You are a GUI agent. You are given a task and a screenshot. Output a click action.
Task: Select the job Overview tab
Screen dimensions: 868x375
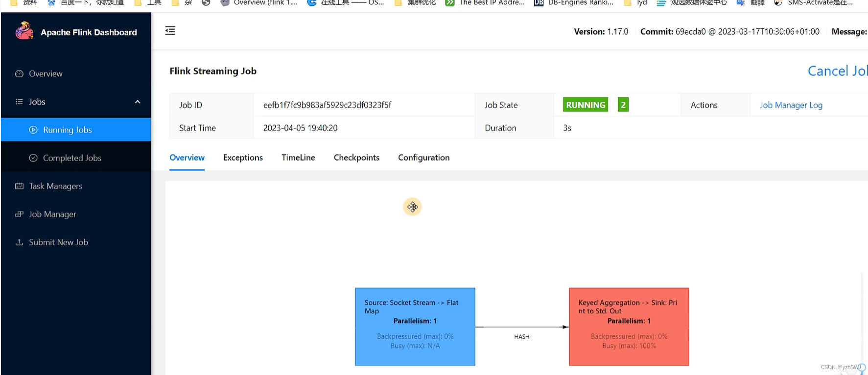(x=187, y=158)
